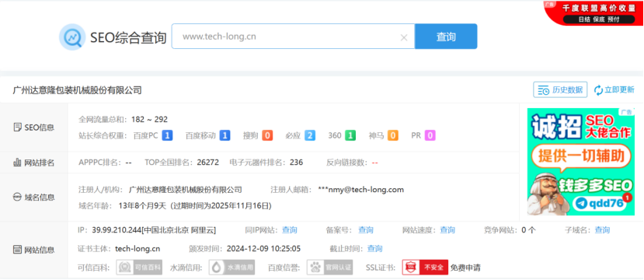Click the SEO信息 section icon
This screenshot has height=280, width=644.
tap(18, 128)
